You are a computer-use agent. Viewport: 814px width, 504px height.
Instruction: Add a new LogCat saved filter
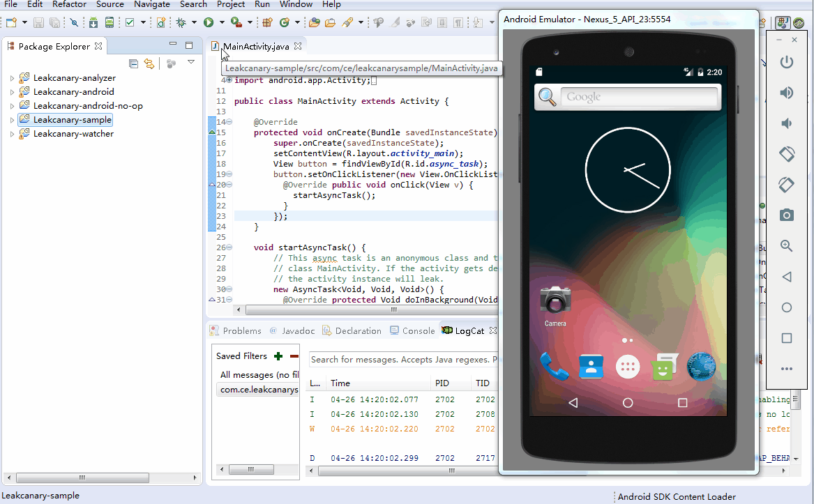[278, 356]
